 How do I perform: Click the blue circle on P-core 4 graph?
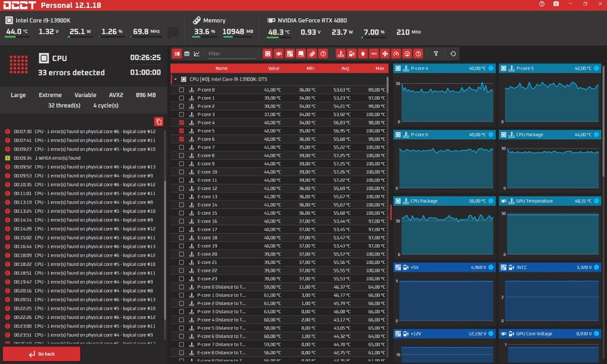(491, 68)
